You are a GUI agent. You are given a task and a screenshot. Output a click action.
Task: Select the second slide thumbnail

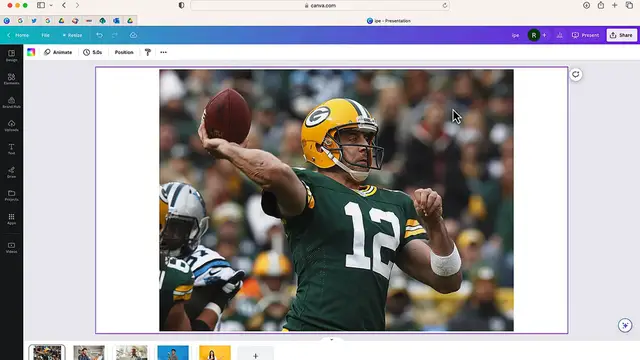[x=89, y=353]
